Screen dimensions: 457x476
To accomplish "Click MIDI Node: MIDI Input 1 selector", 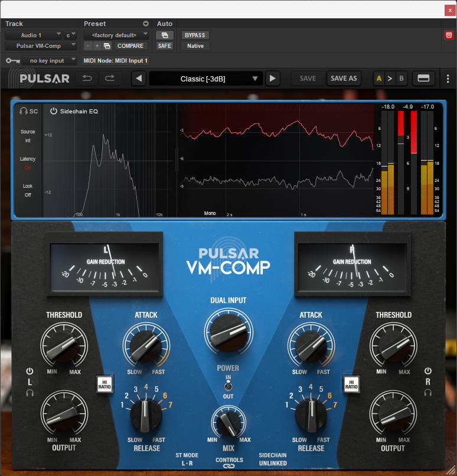I will click(115, 61).
